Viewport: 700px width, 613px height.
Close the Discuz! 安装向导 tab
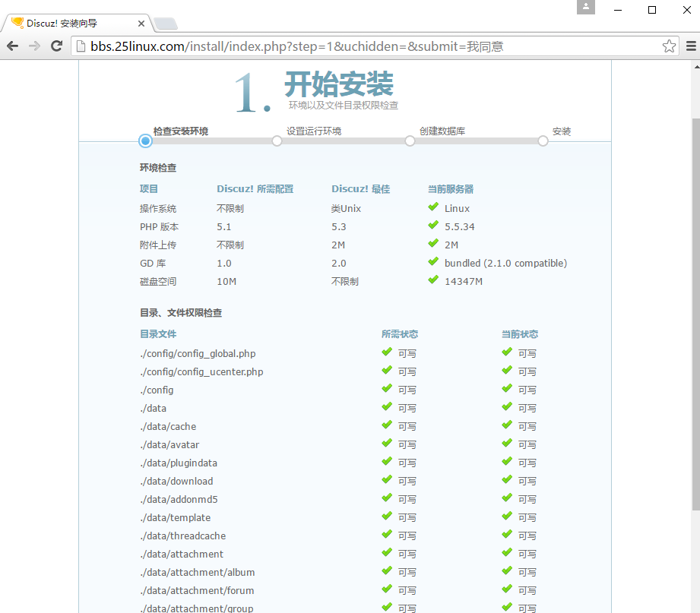141,24
